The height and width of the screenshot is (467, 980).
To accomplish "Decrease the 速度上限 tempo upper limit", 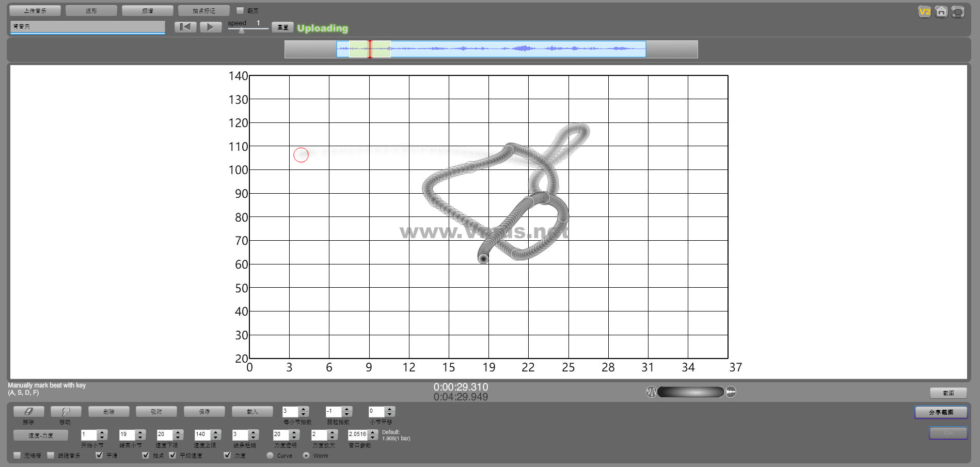I will point(216,438).
